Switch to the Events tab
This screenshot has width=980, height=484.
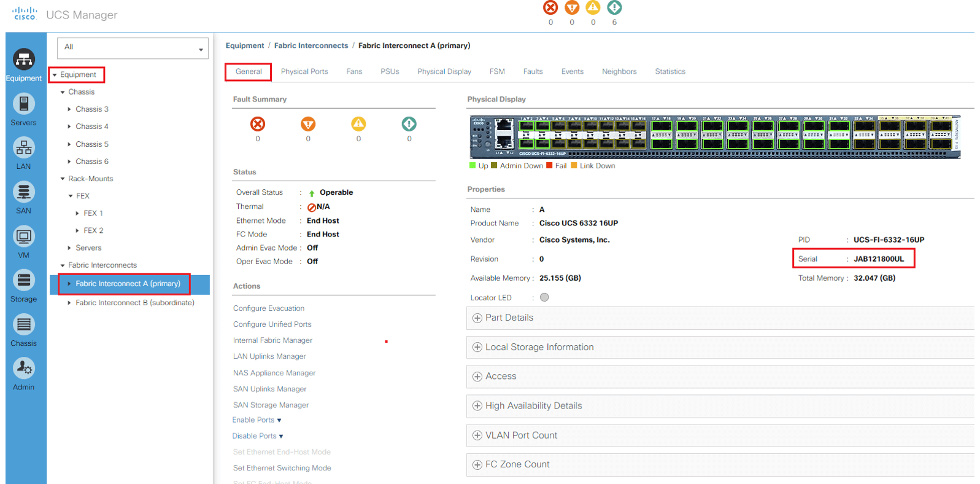pyautogui.click(x=573, y=72)
